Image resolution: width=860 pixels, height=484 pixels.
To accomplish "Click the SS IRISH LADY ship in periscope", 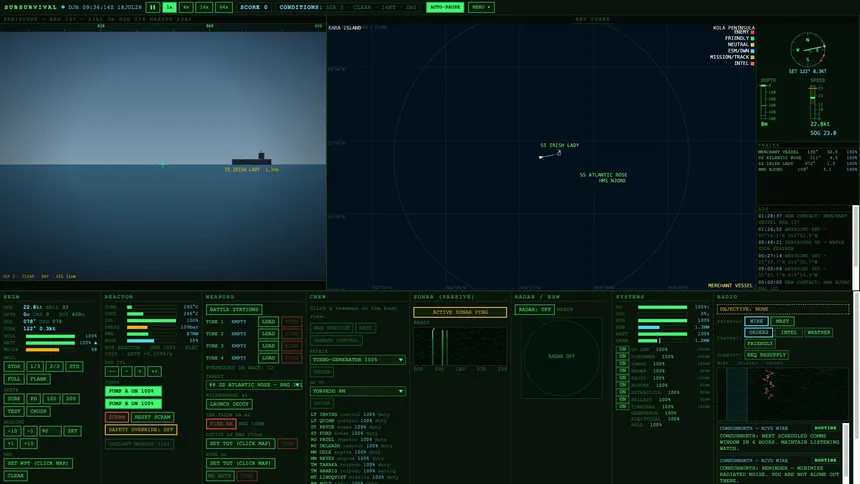I will click(252, 159).
